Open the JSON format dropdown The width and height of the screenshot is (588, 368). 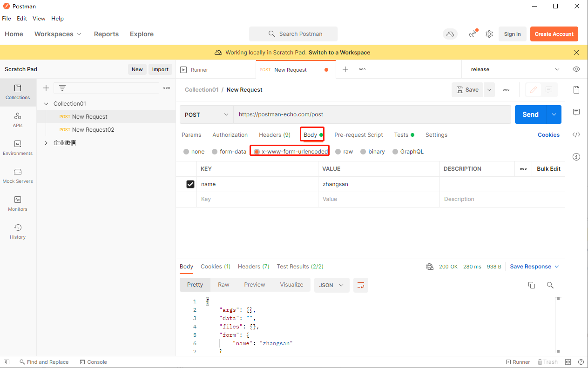point(332,285)
